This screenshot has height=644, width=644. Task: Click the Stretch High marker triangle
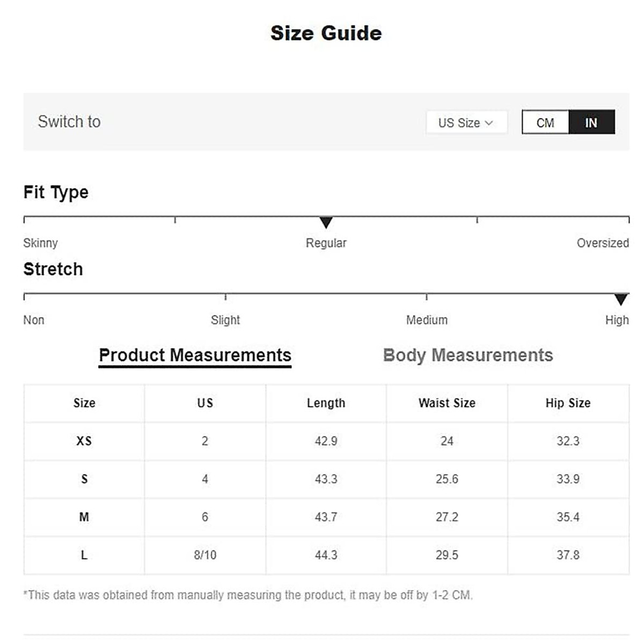click(621, 299)
